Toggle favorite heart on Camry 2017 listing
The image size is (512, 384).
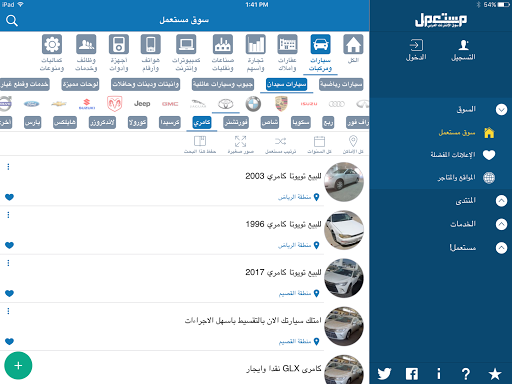tap(9, 293)
